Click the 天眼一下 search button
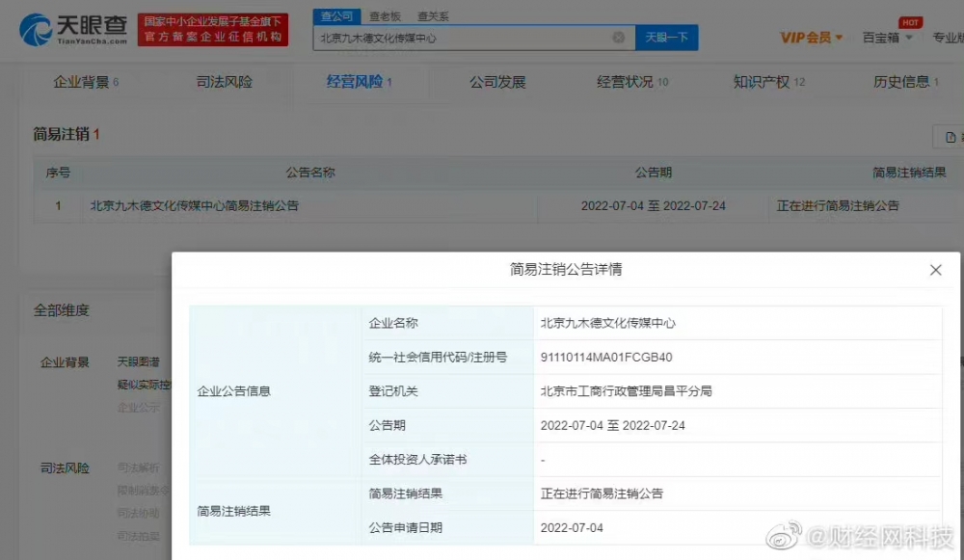 click(x=667, y=37)
